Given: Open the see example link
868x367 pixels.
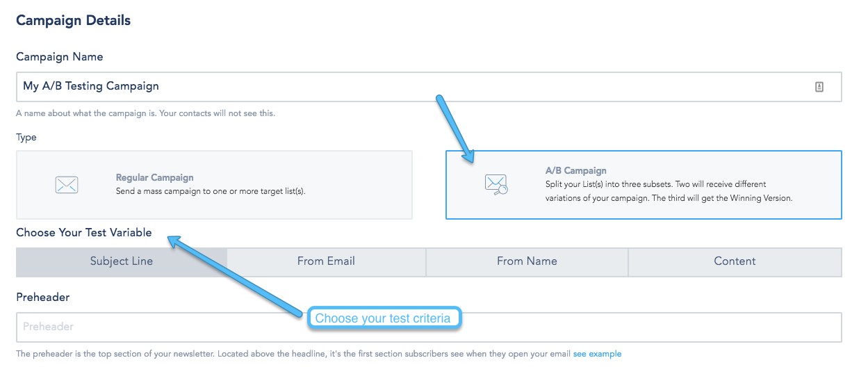Looking at the screenshot, I should pos(597,354).
